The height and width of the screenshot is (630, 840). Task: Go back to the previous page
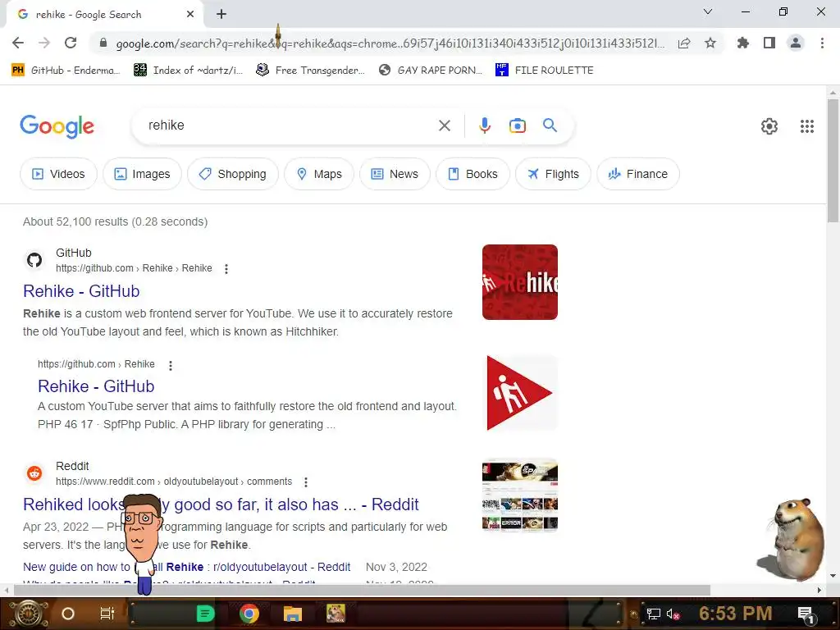18,43
